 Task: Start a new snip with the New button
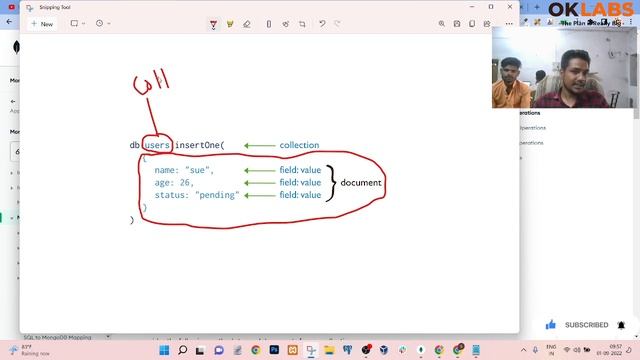[42, 24]
